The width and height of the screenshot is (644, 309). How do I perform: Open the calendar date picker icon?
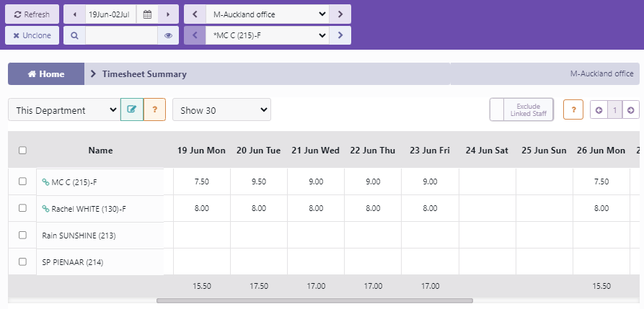147,14
